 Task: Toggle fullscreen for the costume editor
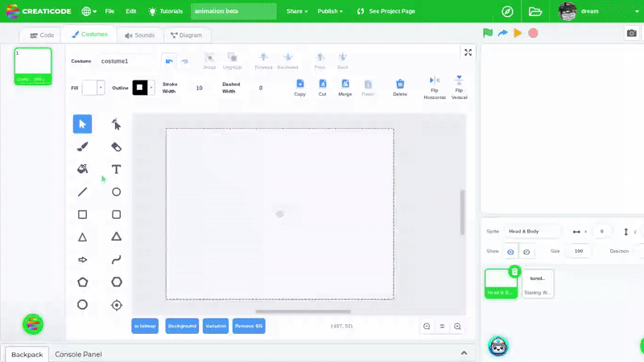(x=468, y=52)
